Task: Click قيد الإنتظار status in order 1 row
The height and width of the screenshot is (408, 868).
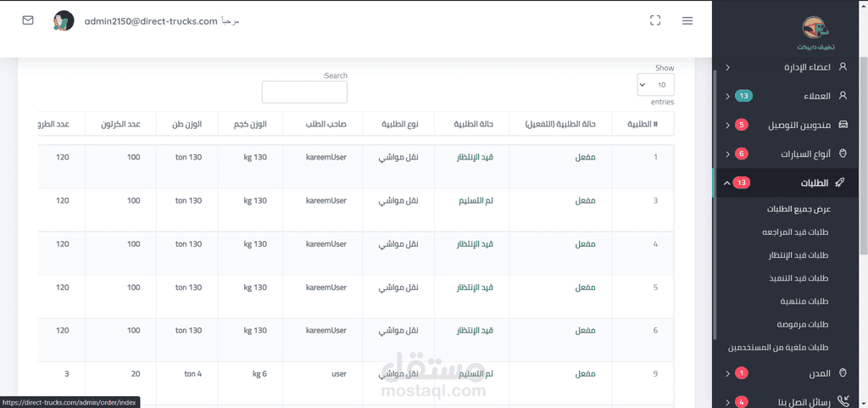Action: (474, 157)
